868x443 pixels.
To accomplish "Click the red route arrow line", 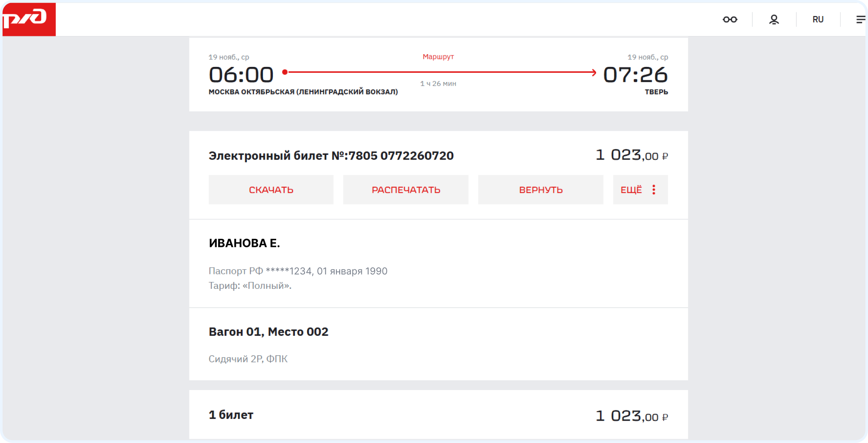I will click(441, 72).
